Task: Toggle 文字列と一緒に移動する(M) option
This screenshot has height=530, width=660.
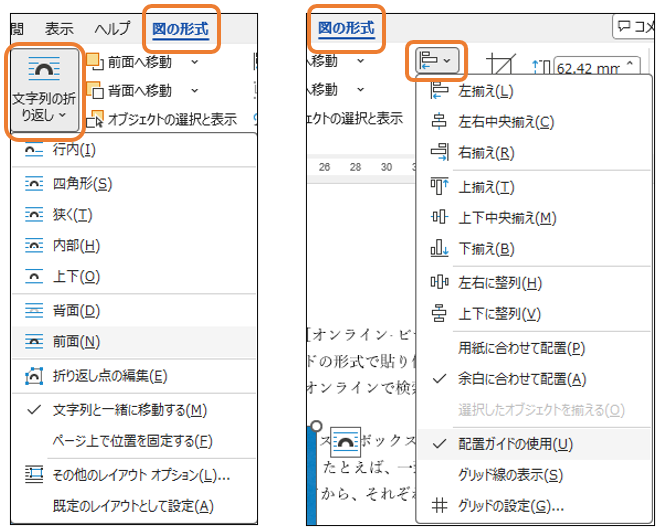Action: [x=129, y=410]
